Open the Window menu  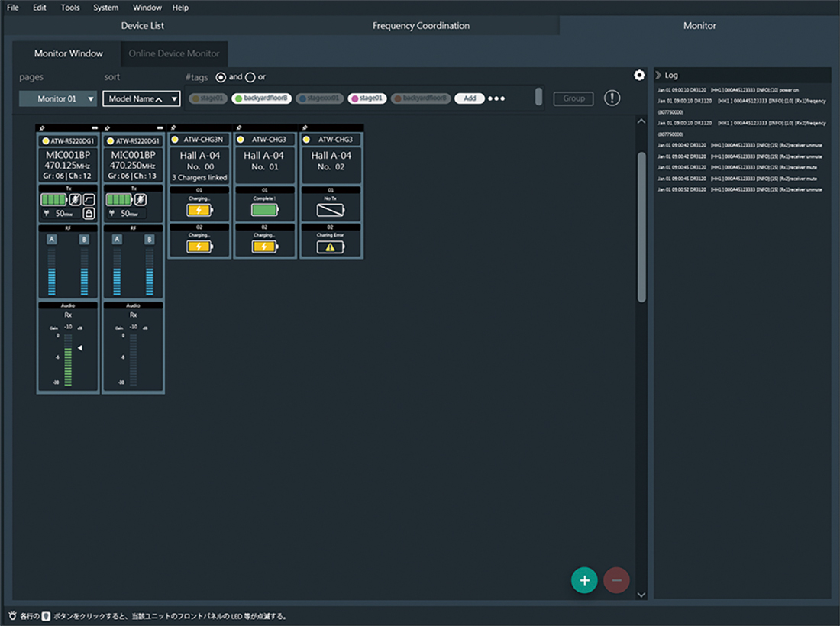tap(147, 8)
